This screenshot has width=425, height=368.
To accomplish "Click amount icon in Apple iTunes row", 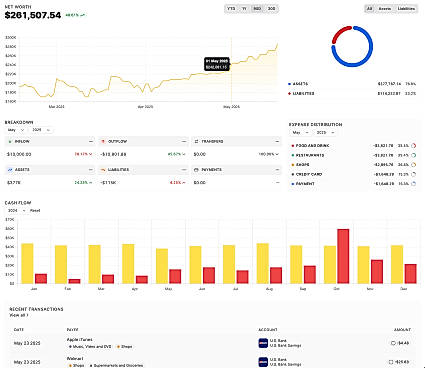I will click(x=393, y=343).
